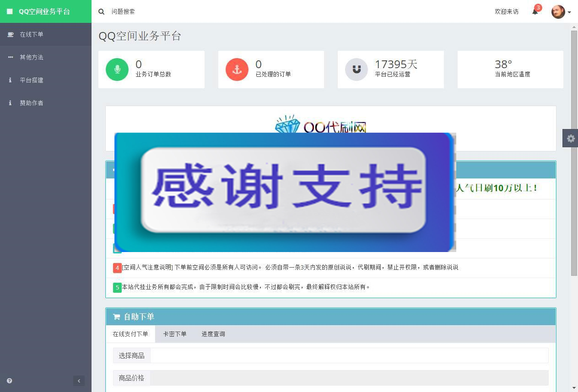Image resolution: width=578 pixels, height=392 pixels.
Task: Click the red number 4 badge
Action: [x=117, y=268]
